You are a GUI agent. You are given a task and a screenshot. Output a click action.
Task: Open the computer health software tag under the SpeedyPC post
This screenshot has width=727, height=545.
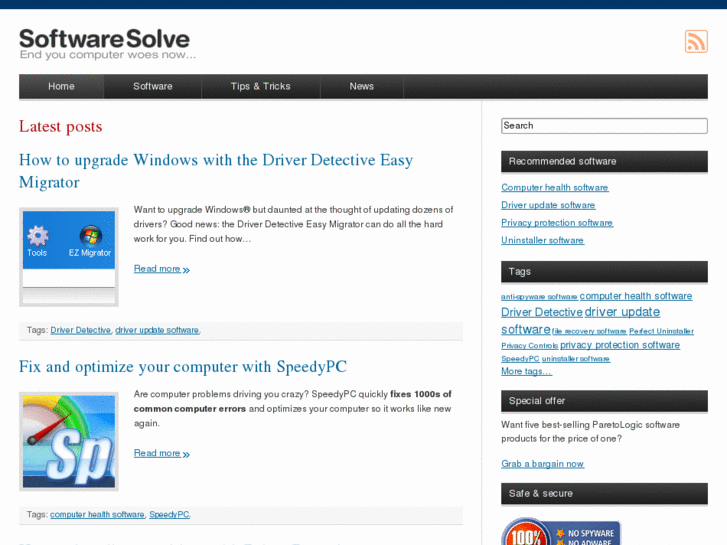pos(97,514)
